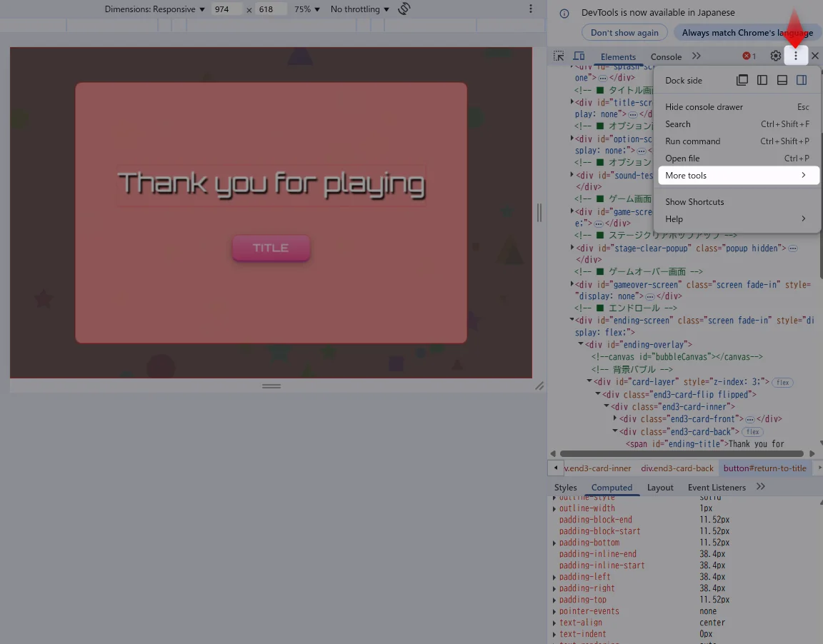Image resolution: width=823 pixels, height=644 pixels.
Task: Open the Dimensions: Responsive dropdown
Action: point(154,9)
